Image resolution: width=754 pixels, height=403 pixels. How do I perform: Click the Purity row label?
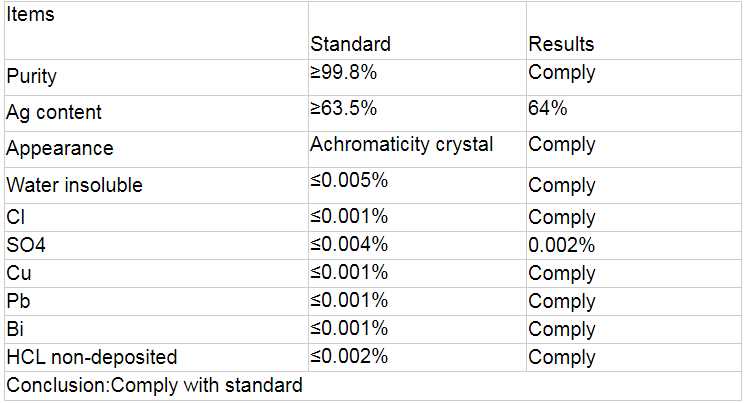pos(31,77)
